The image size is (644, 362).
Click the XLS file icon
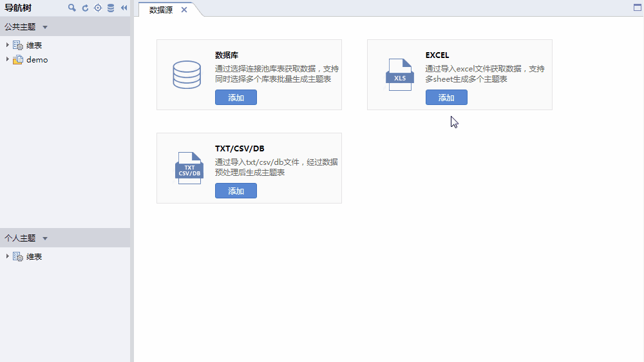point(400,75)
